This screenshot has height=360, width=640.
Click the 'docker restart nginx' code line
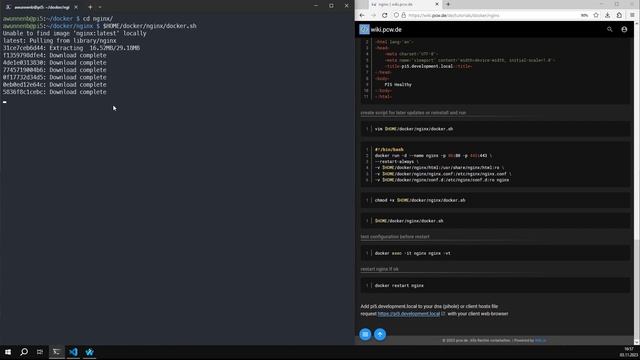pos(399,286)
